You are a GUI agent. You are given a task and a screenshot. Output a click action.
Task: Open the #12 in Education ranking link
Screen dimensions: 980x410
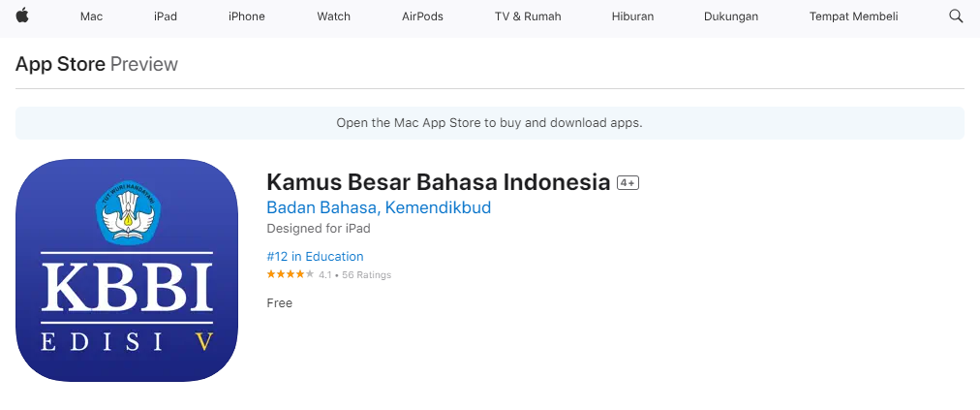(x=315, y=256)
